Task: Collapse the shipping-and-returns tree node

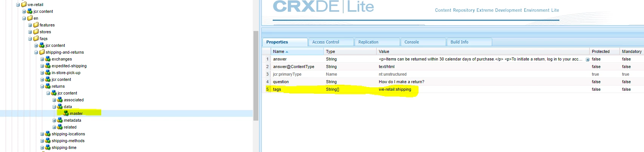Action: click(36, 53)
